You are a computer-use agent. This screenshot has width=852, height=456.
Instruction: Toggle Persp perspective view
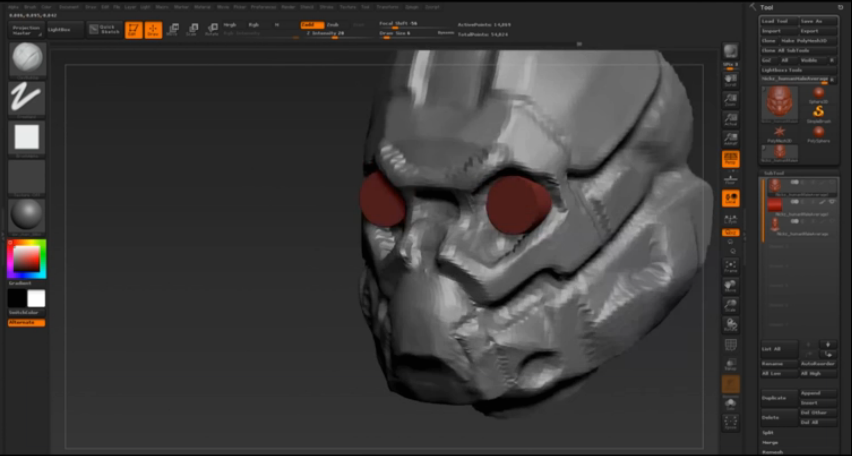click(731, 159)
